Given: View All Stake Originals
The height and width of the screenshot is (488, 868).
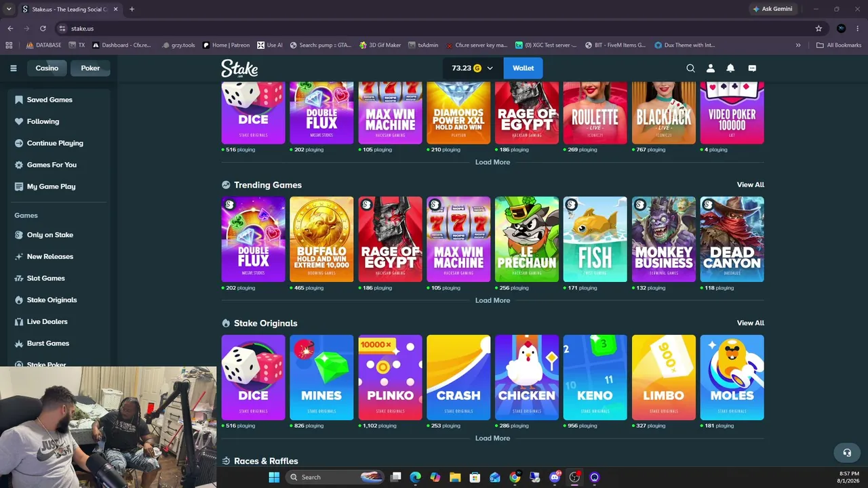Looking at the screenshot, I should point(750,323).
